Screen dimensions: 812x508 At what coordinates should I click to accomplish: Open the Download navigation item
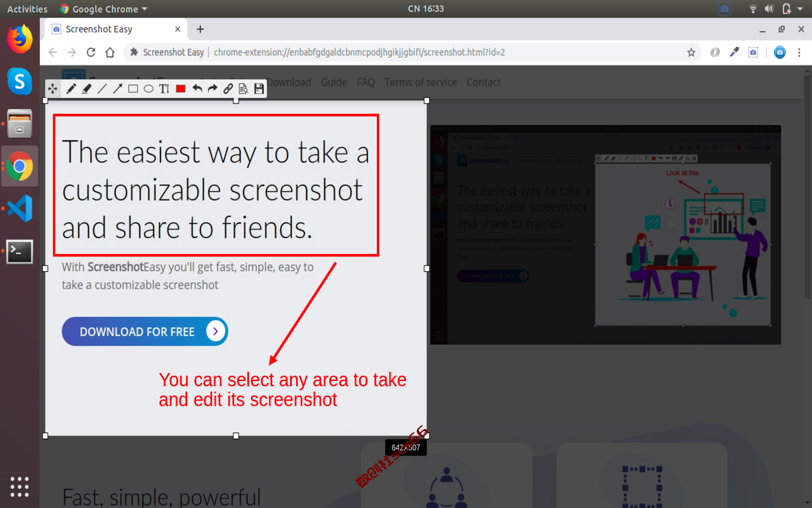[289, 82]
